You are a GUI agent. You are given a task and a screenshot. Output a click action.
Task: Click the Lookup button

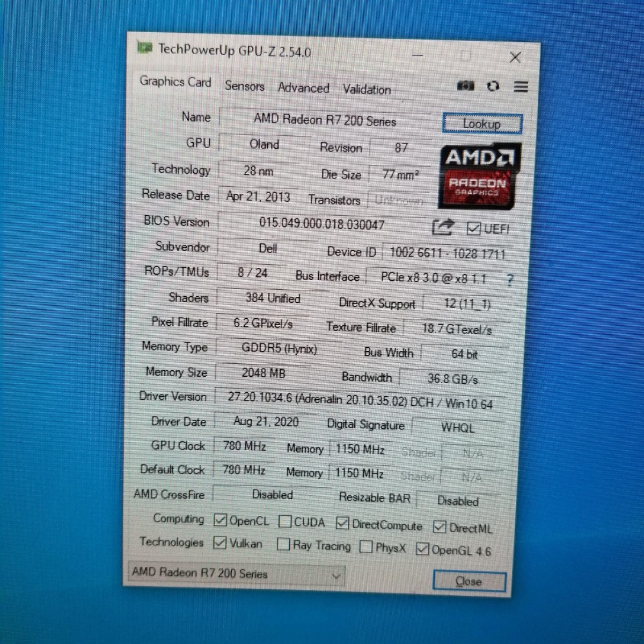(x=481, y=124)
